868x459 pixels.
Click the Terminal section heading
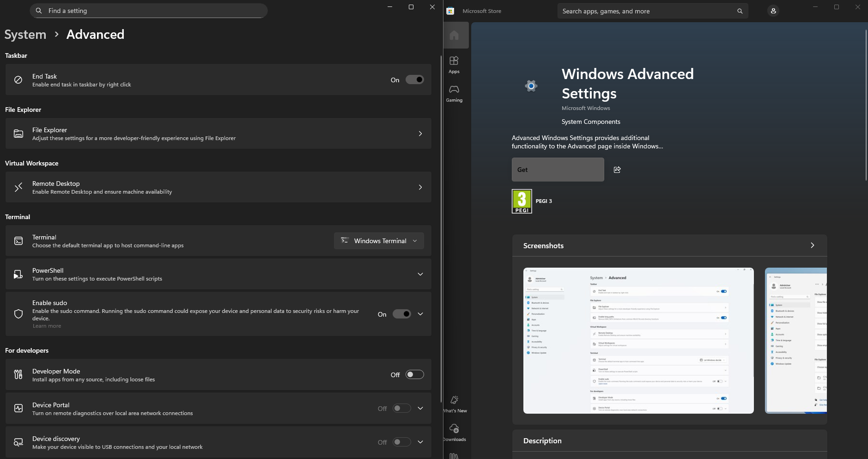tap(18, 217)
